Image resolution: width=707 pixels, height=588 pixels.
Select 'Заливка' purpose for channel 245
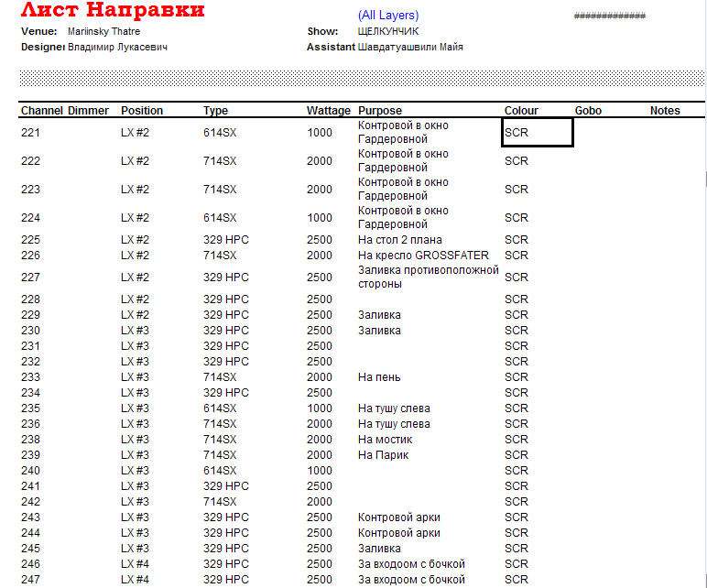point(379,549)
